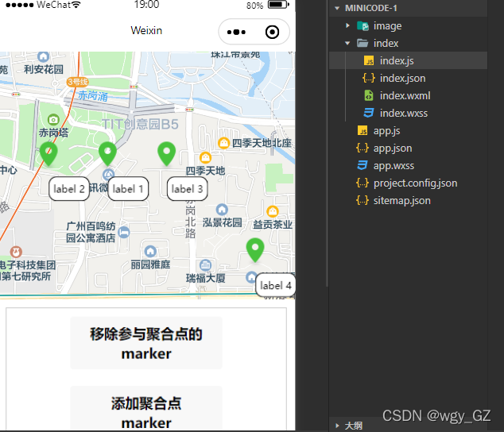Collapse the index folder arrow
The width and height of the screenshot is (504, 432).
click(x=347, y=43)
